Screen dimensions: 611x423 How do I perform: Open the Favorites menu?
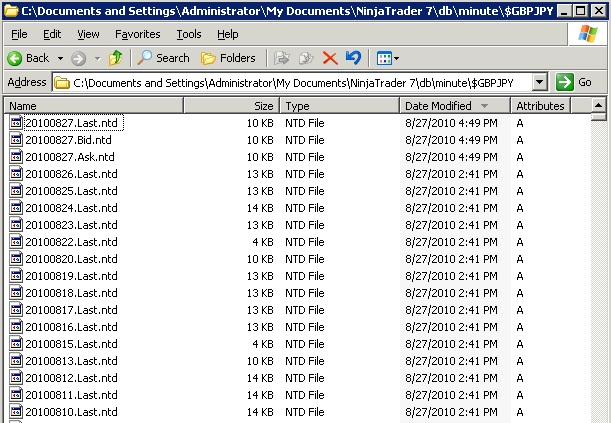click(x=138, y=34)
